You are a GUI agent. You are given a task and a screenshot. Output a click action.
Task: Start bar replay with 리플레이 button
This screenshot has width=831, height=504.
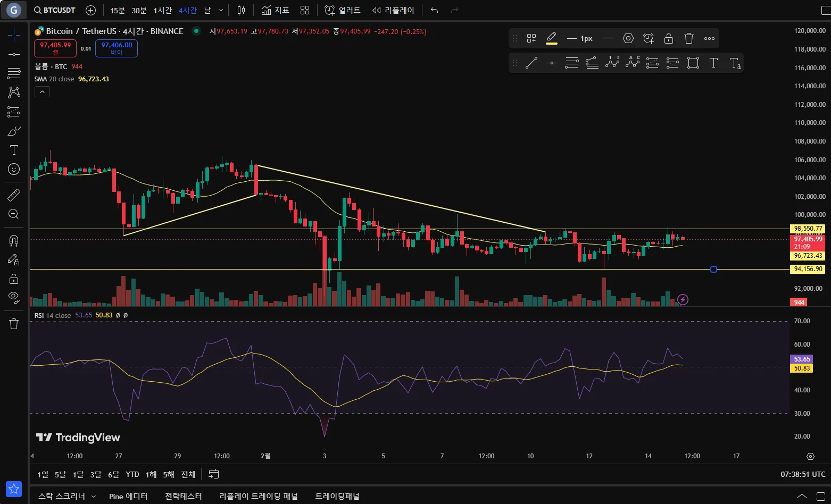393,10
